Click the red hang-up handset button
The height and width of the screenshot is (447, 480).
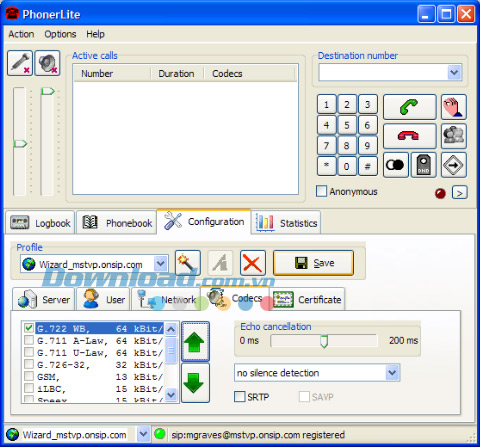tap(409, 136)
